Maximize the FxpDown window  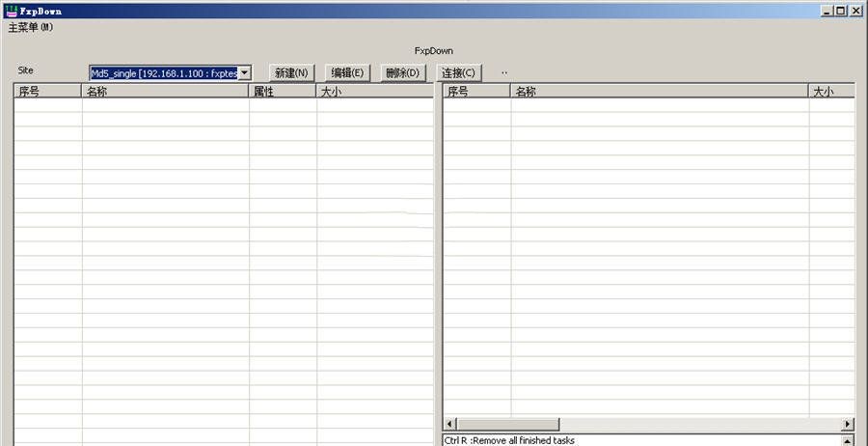pos(841,11)
